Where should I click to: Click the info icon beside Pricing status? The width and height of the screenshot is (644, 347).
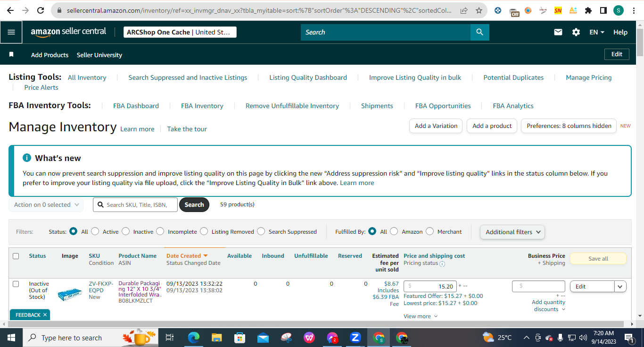(442, 264)
